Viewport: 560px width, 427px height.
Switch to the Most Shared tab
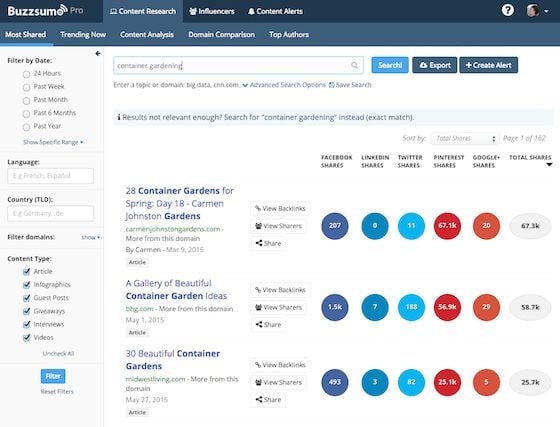click(26, 35)
